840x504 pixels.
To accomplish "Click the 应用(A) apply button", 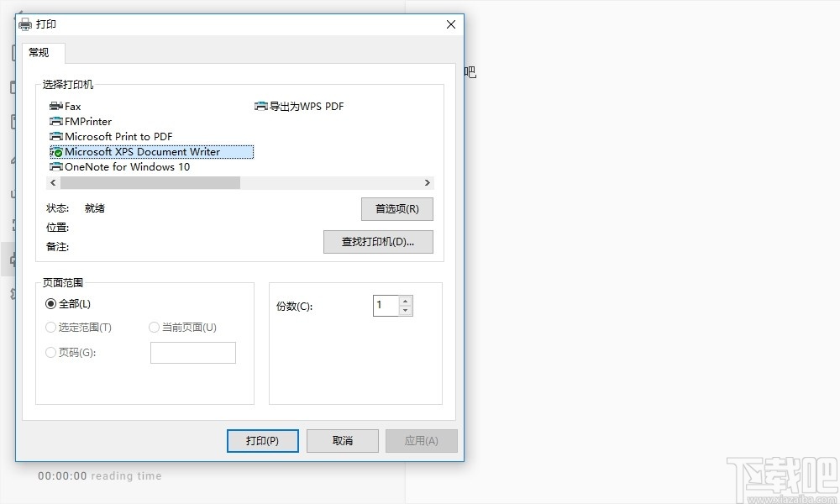I will 422,441.
